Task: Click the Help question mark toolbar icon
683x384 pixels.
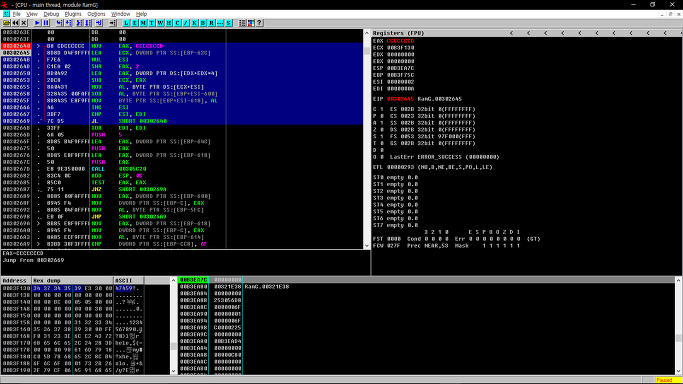Action: (x=260, y=23)
